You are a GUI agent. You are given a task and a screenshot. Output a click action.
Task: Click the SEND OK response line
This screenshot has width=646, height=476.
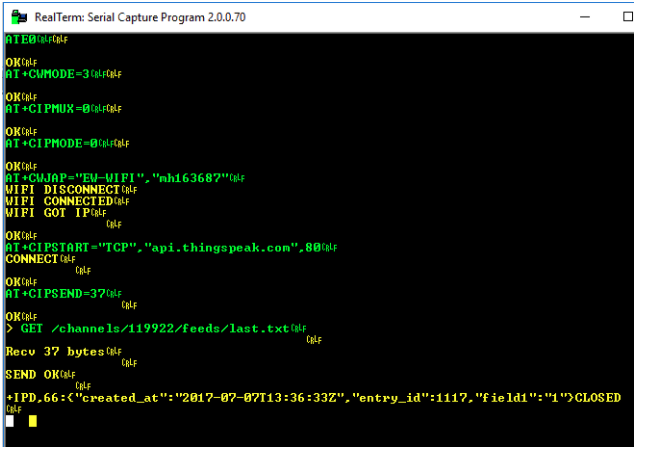pyautogui.click(x=33, y=374)
